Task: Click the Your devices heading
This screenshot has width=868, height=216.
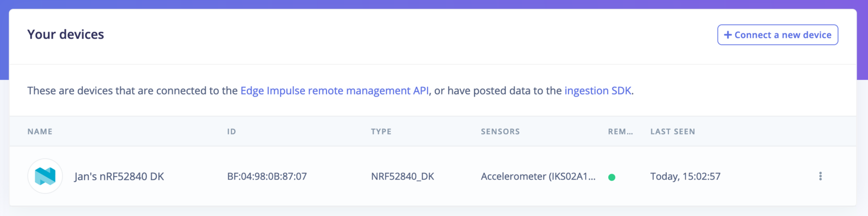Action: coord(66,34)
